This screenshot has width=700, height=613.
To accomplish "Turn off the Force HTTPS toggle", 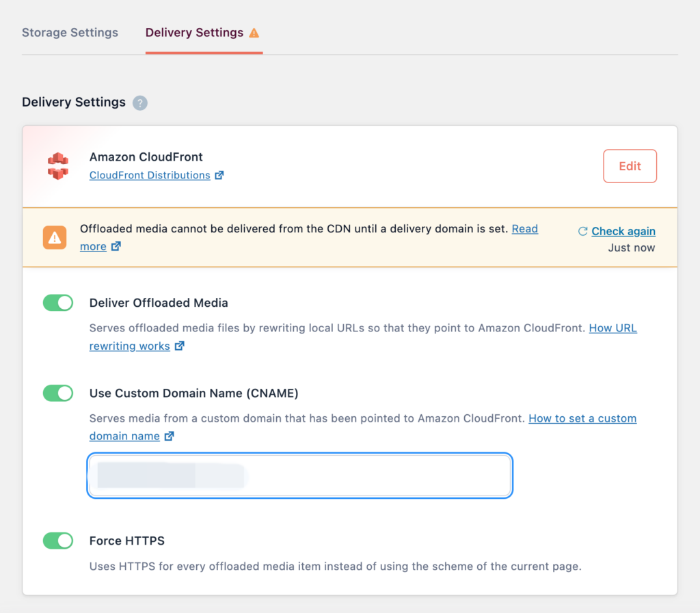I will (x=58, y=541).
